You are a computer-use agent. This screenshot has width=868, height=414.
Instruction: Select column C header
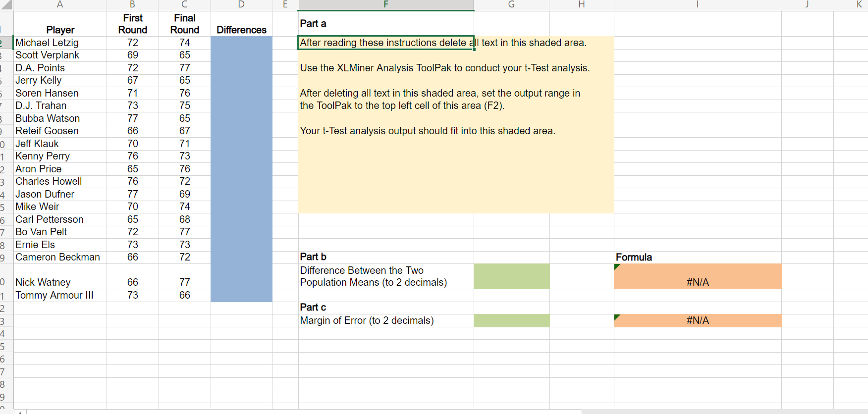pos(184,5)
